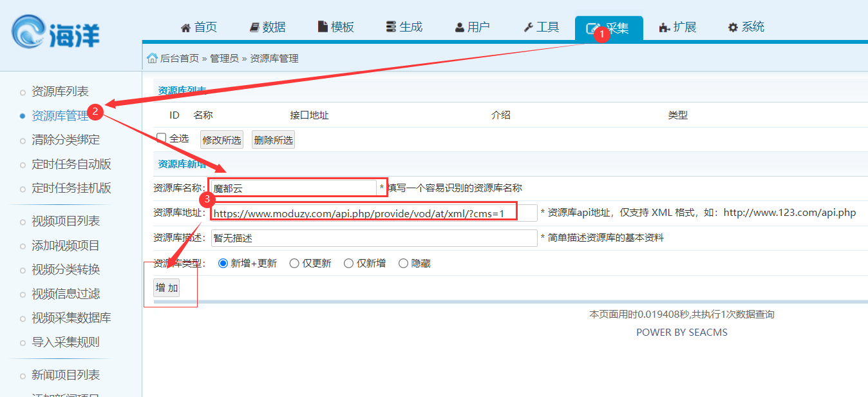Click the home icon in breadcrumb
This screenshot has width=868, height=397.
click(x=152, y=58)
